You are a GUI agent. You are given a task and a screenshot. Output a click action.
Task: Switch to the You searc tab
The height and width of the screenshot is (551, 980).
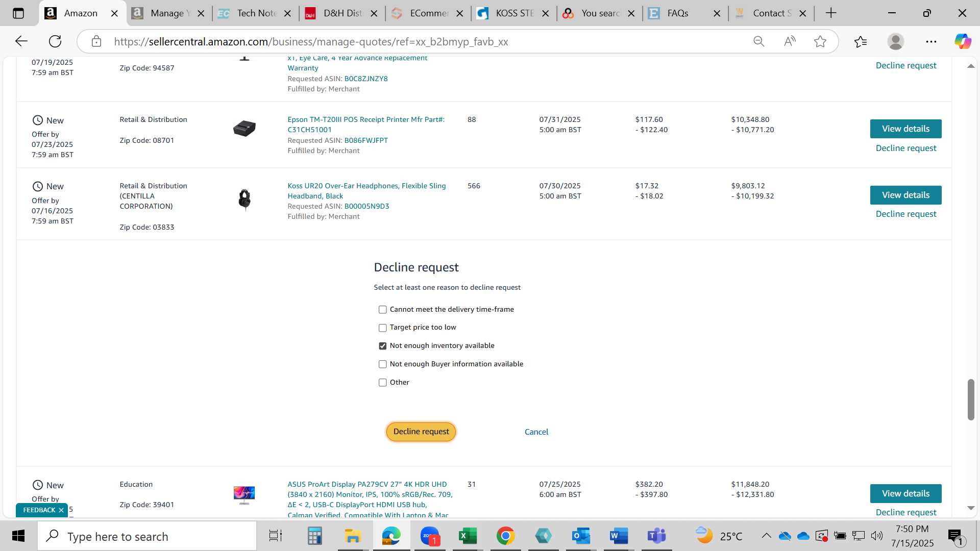click(x=600, y=13)
